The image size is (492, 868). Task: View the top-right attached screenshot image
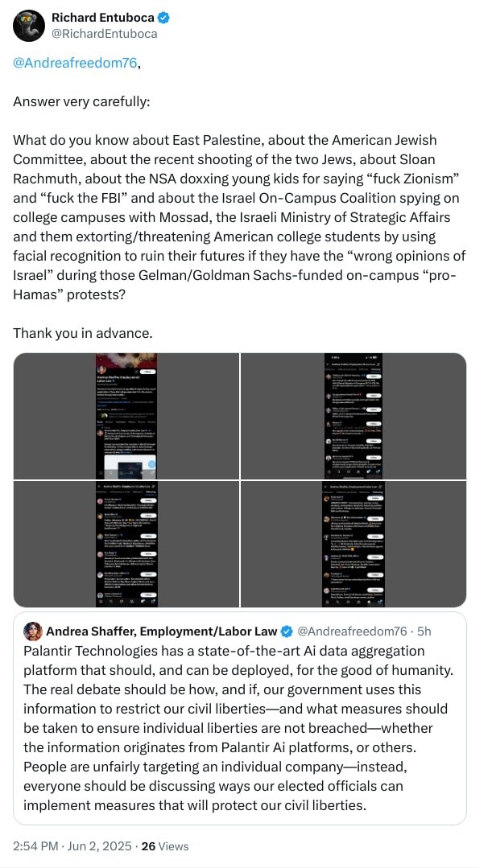pos(353,415)
